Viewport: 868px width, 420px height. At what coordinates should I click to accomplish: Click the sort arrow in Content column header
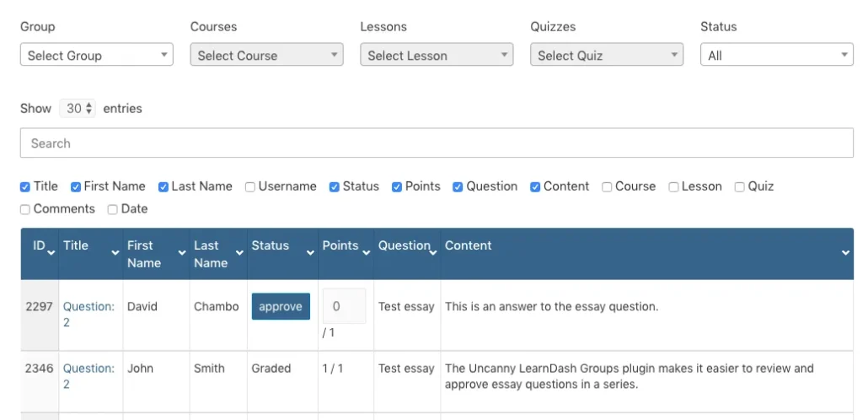(845, 253)
